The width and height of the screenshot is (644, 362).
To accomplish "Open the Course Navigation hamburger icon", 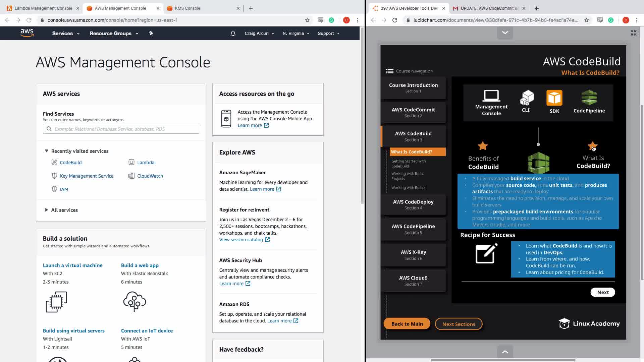I will click(389, 71).
